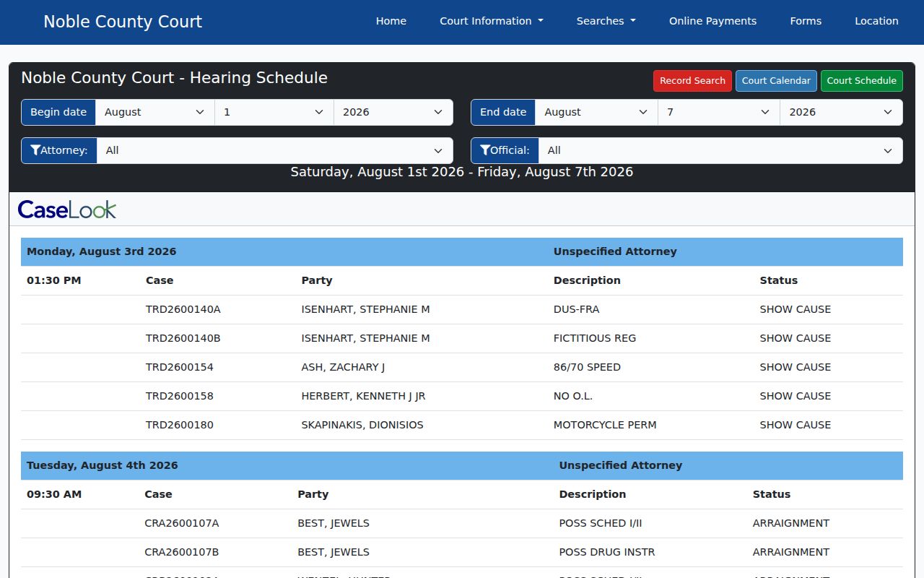Image resolution: width=924 pixels, height=578 pixels.
Task: Expand the Official filter dropdown
Action: pos(720,150)
